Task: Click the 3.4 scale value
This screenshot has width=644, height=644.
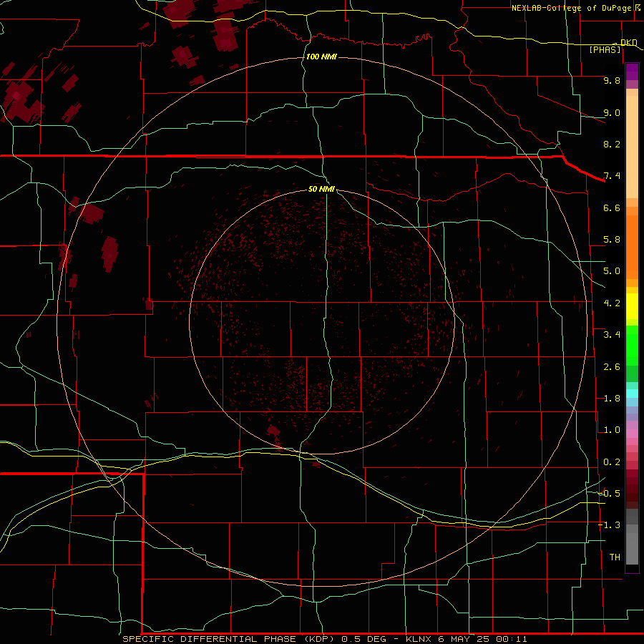Action: click(612, 335)
